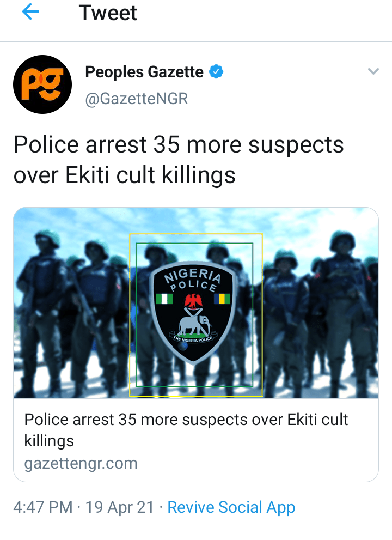The width and height of the screenshot is (392, 540).
Task: Click the 19 Apr 21 date
Action: (119, 507)
